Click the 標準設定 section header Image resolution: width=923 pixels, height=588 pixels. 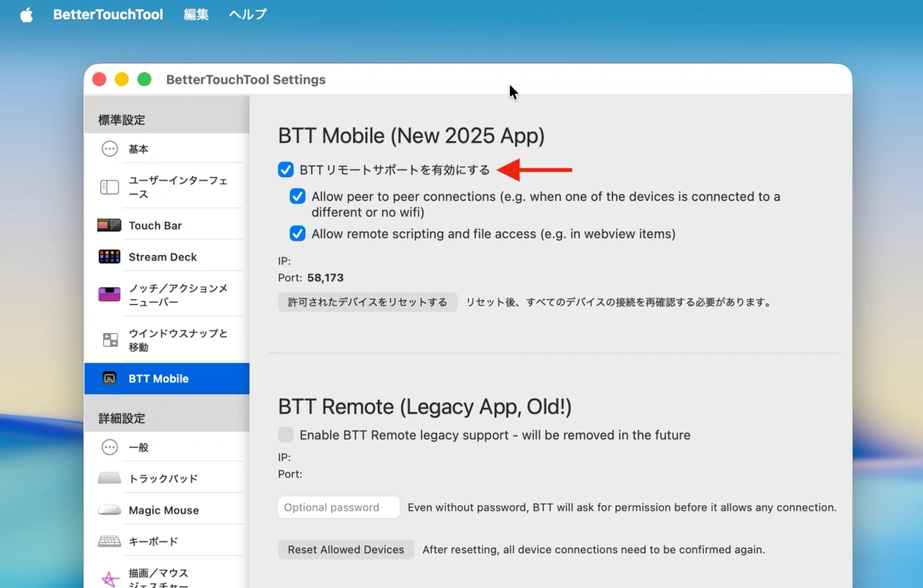tap(122, 120)
